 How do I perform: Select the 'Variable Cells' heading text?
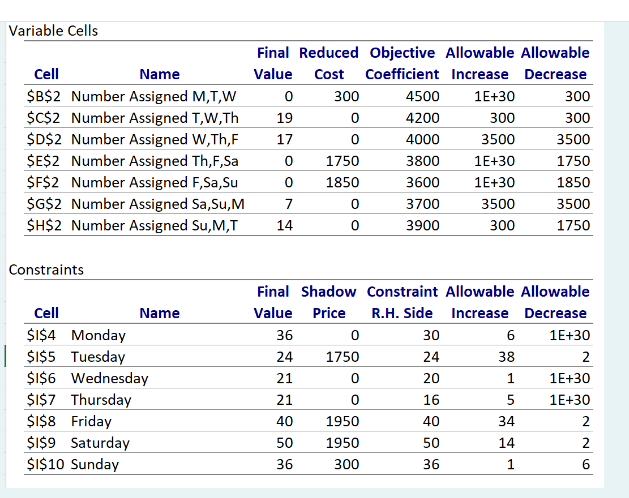click(53, 31)
